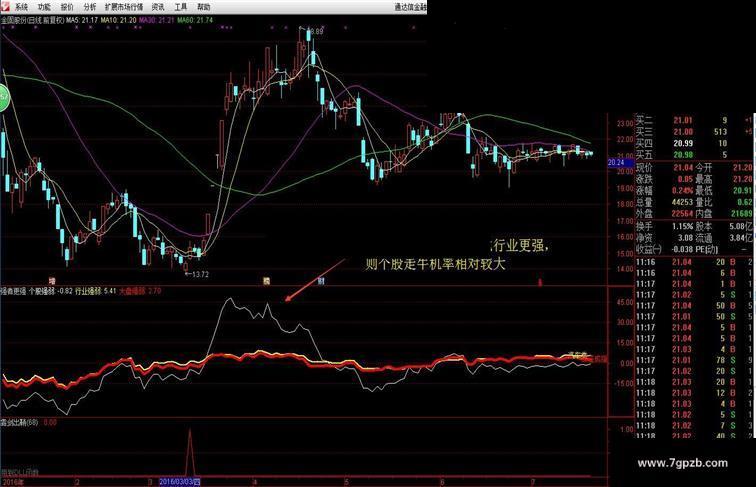Open the 工具 menu
This screenshot has width=756, height=487.
click(x=181, y=7)
